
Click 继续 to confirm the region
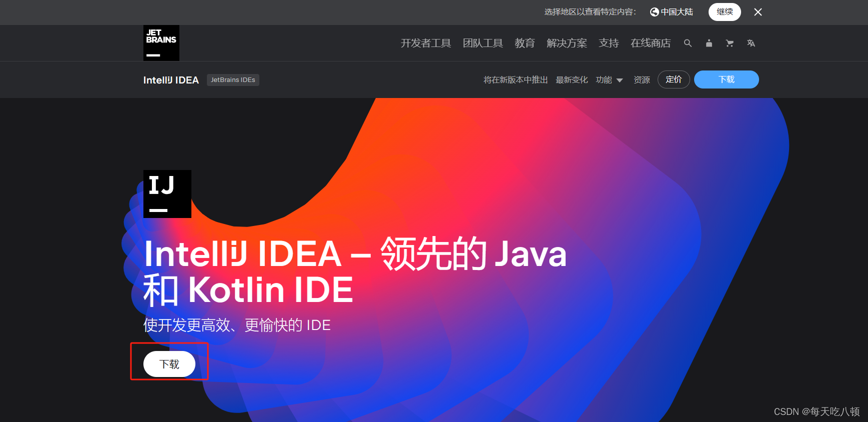[x=725, y=12]
